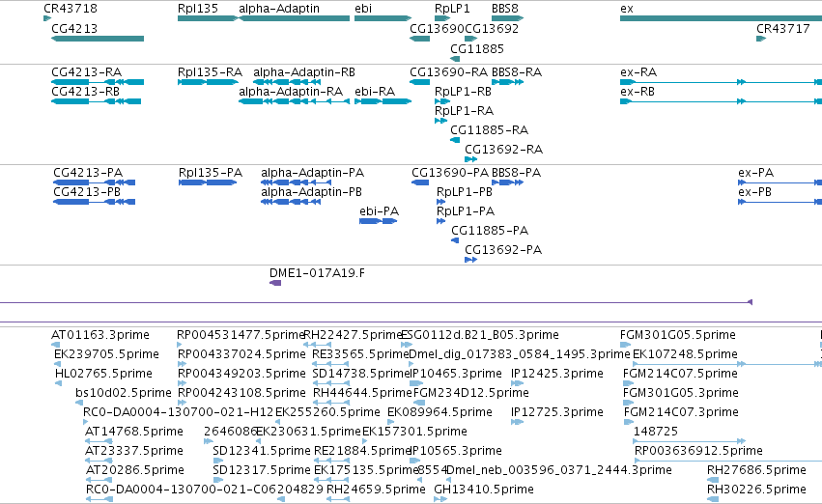Select the CG13692 gene label
822x504 pixels.
coord(492,29)
